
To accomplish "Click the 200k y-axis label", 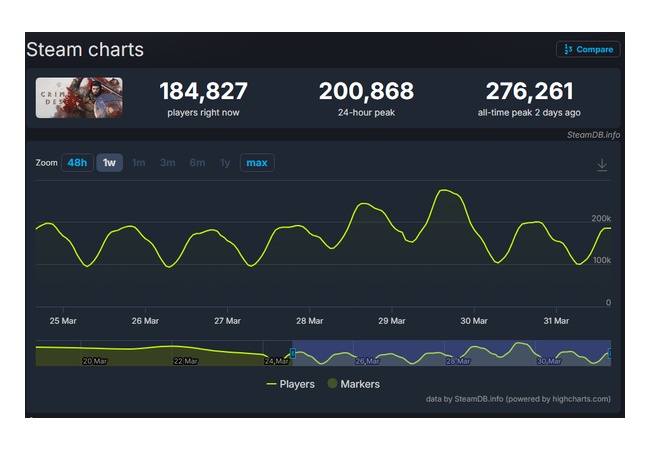I will point(601,218).
